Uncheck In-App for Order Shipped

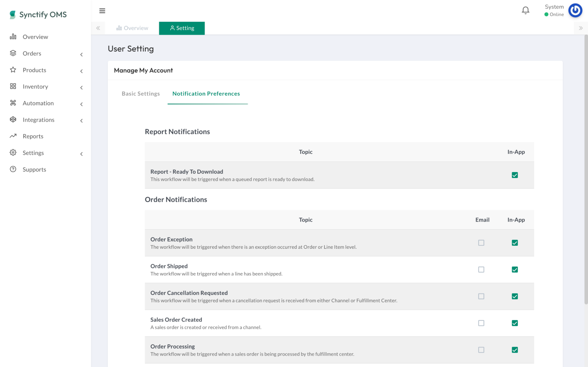tap(515, 270)
